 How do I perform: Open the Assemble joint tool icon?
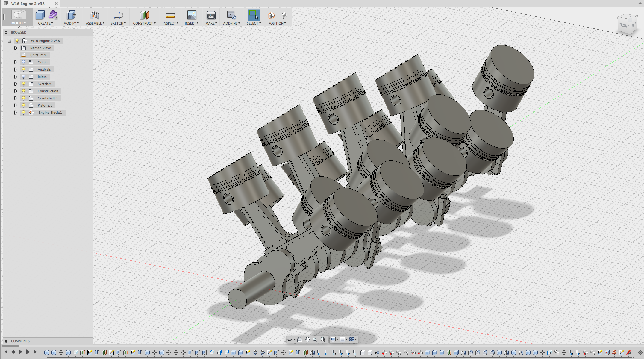coord(95,15)
